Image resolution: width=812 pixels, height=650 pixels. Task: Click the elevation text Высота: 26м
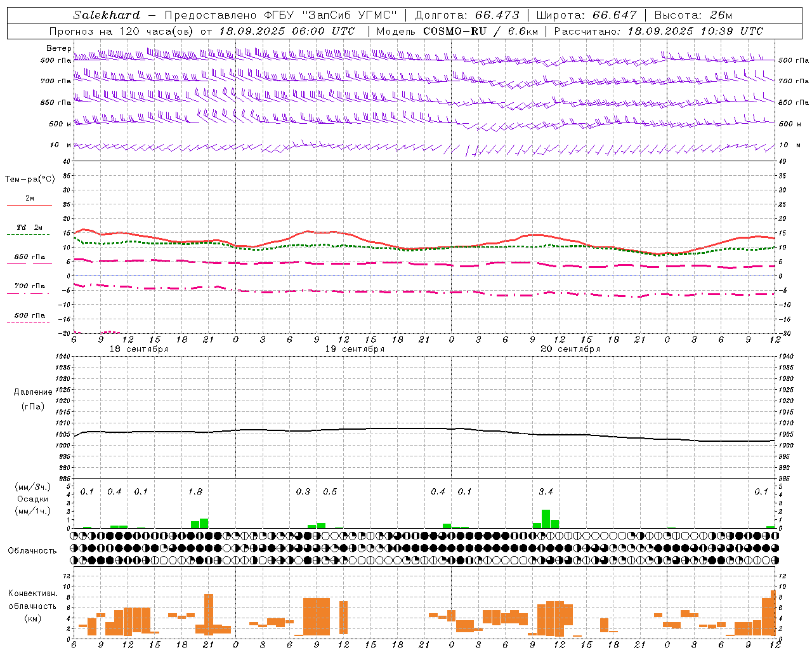point(693,15)
